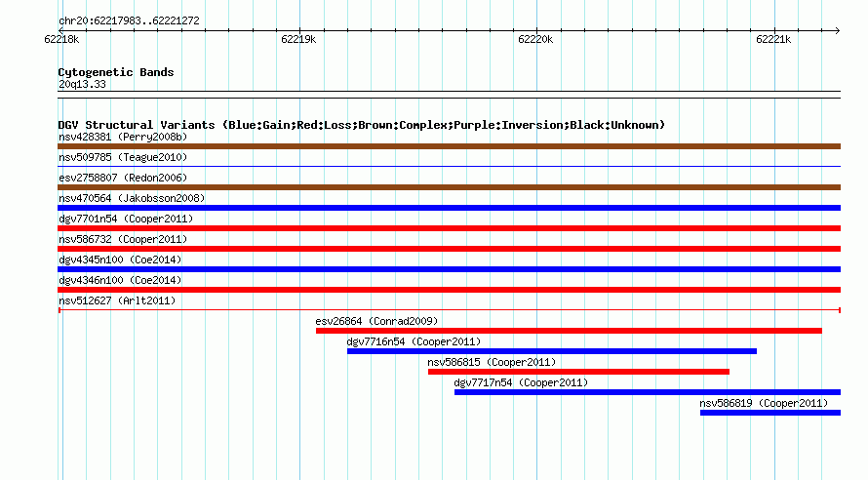Screen dimensions: 868x480
Task: Select the dgv7717n54 (Cooper2011) label
Action: (521, 382)
